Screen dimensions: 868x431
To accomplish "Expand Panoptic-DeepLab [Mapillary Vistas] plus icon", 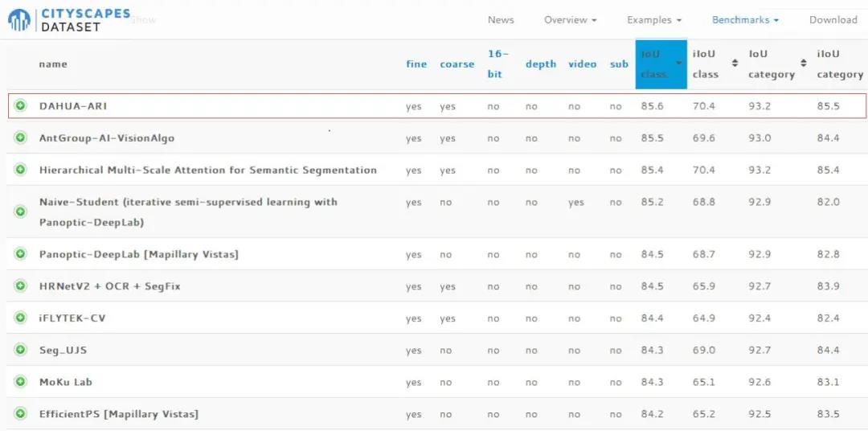I will click(20, 254).
